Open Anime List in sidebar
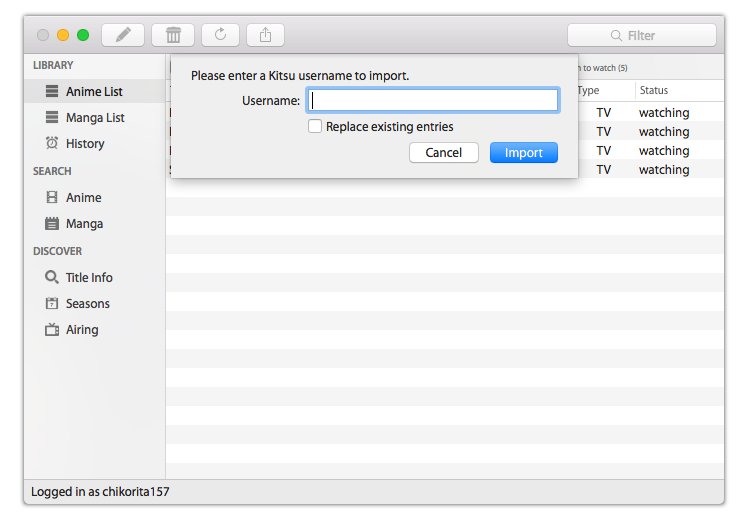Image resolution: width=743 pixels, height=532 pixels. click(95, 91)
